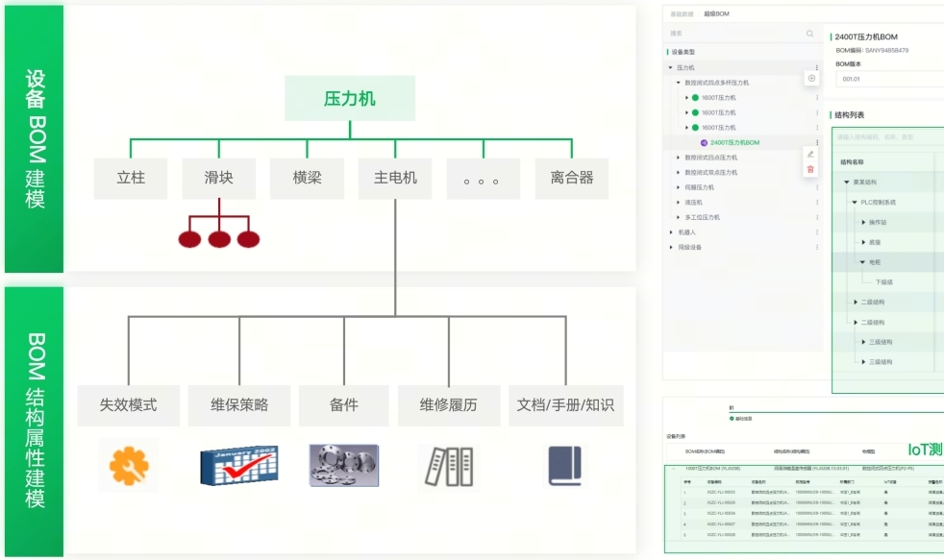Select the 2400T压力机BOM tree item
This screenshot has height=560, width=944.
pos(734,142)
